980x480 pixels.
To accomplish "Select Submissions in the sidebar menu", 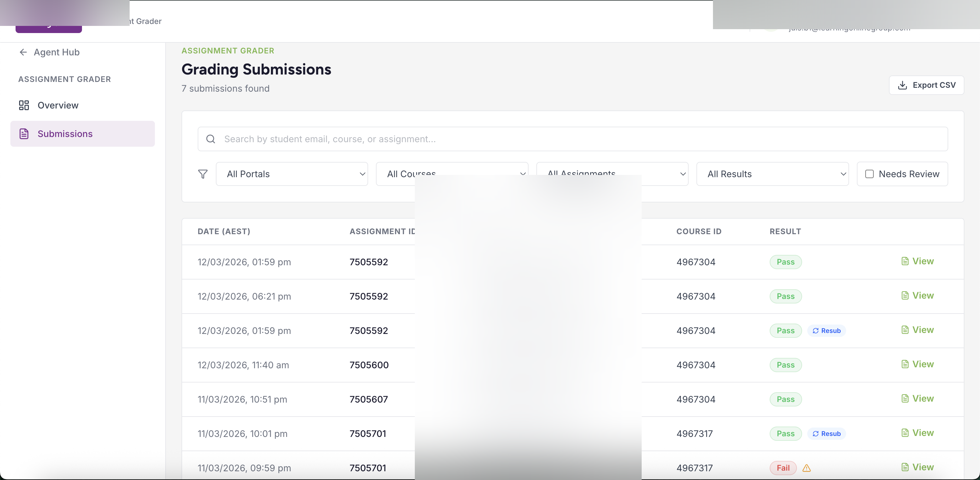I will (65, 133).
